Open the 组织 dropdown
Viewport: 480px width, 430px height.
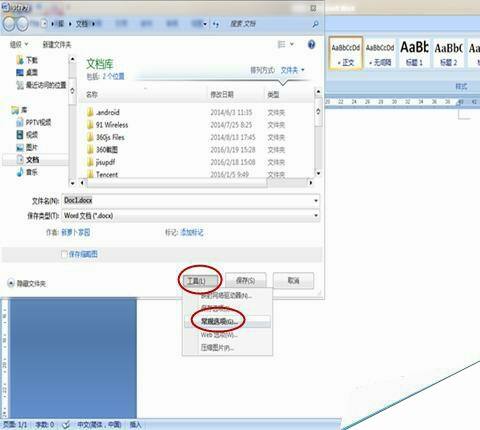(19, 44)
